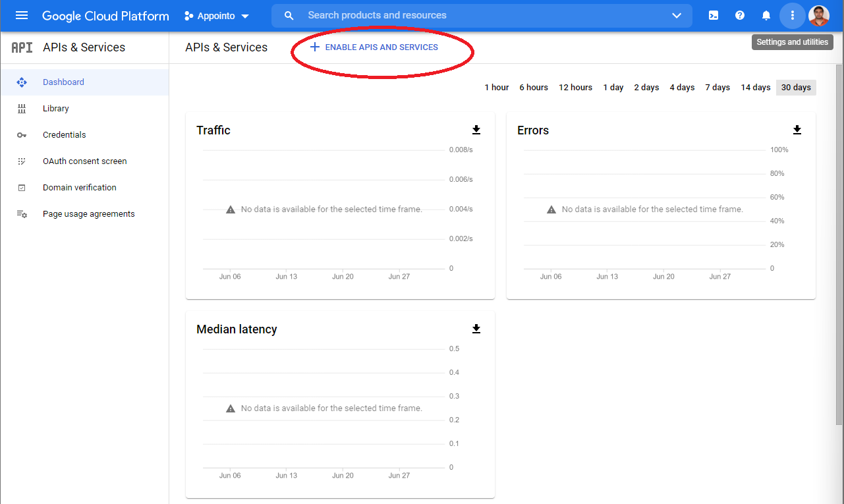
Task: Open the notifications bell
Action: pos(766,15)
